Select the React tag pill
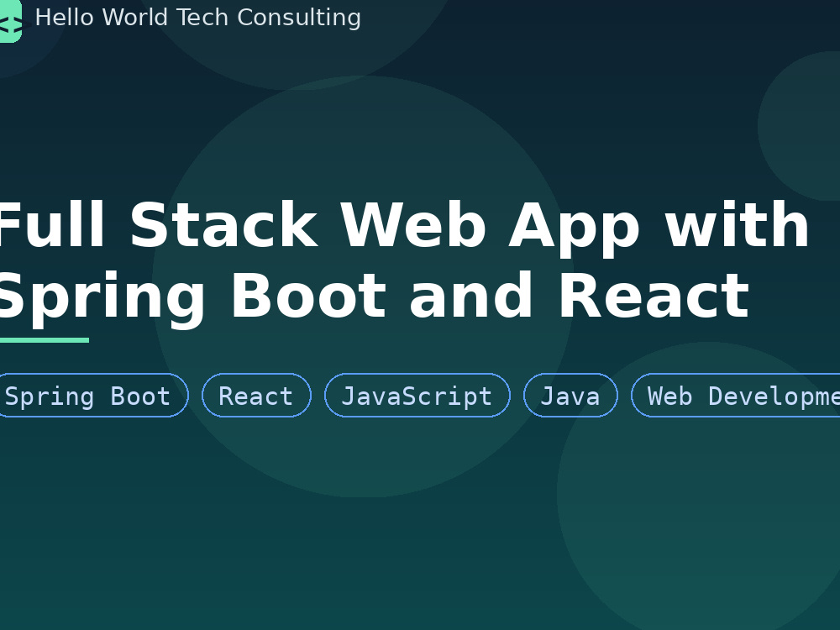Viewport: 840px width, 630px height. [256, 396]
